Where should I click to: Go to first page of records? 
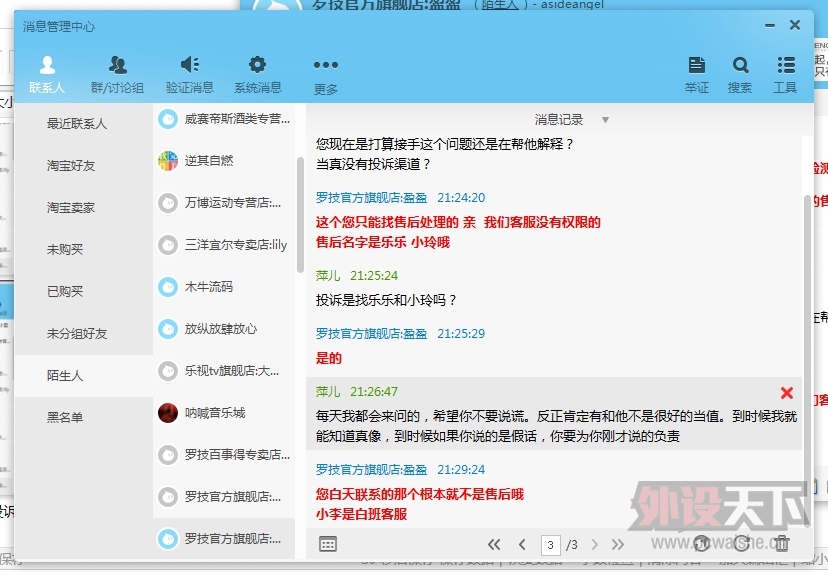pyautogui.click(x=494, y=545)
